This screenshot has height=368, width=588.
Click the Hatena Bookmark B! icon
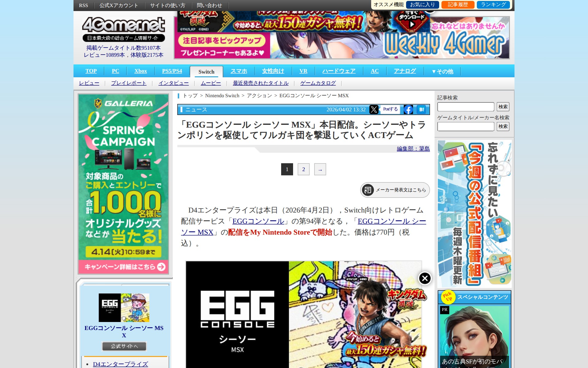pos(421,109)
